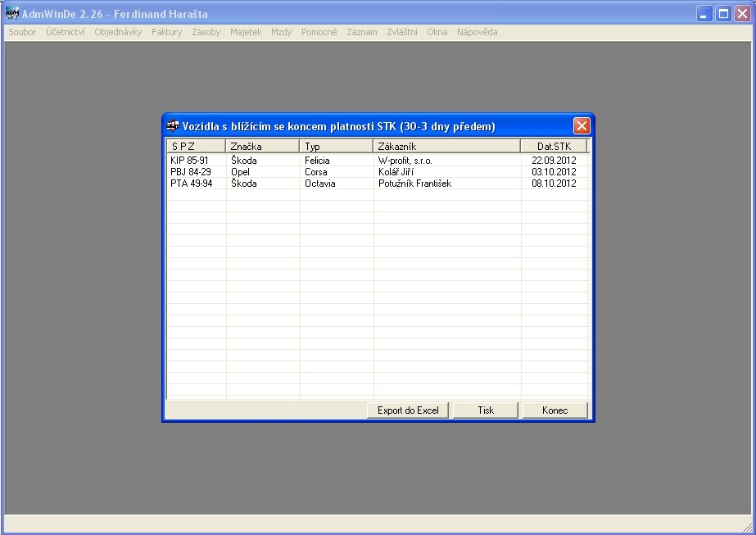Viewport: 756px width, 535px height.
Task: Close the STK vehicles dialog
Action: 582,126
